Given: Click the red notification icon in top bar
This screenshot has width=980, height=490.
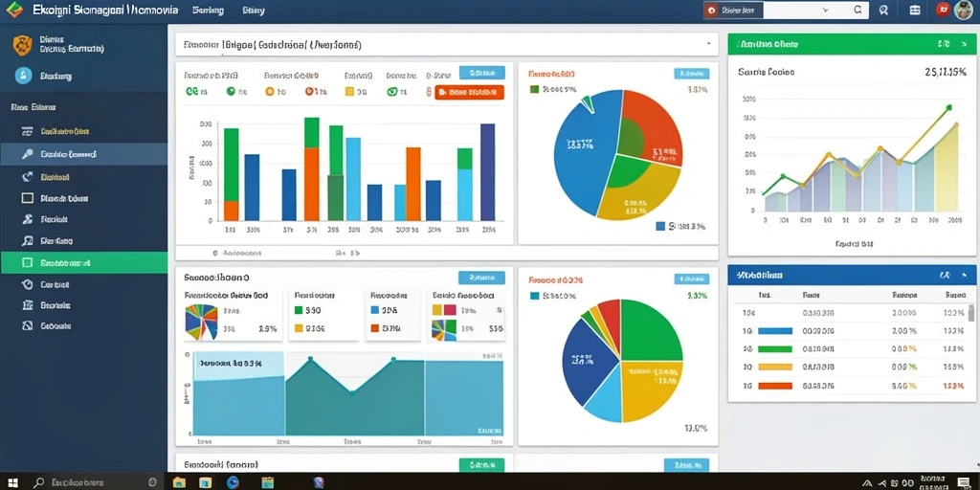Looking at the screenshot, I should (943, 10).
